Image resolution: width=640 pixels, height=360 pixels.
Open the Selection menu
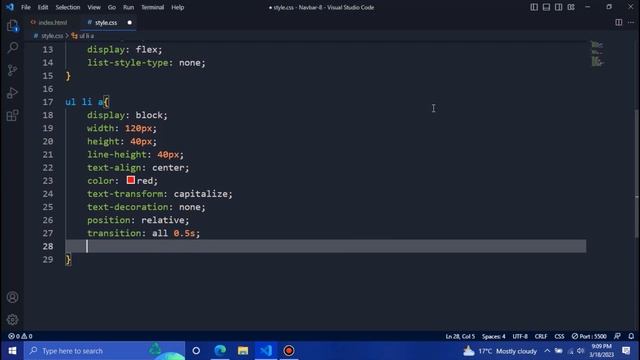(68, 7)
